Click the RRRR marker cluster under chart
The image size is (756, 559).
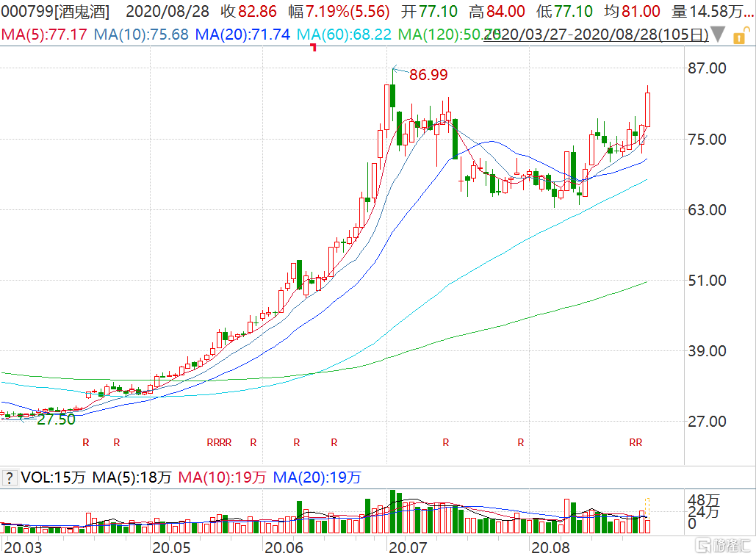pos(219,442)
